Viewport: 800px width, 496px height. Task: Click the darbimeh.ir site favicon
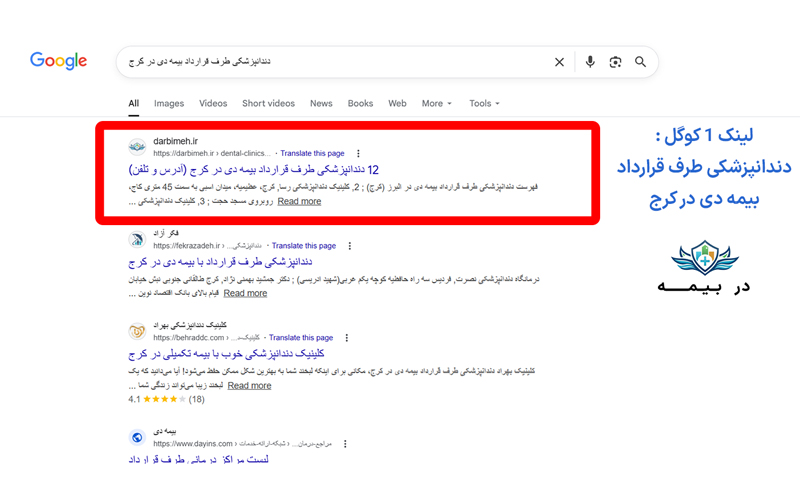tap(137, 147)
